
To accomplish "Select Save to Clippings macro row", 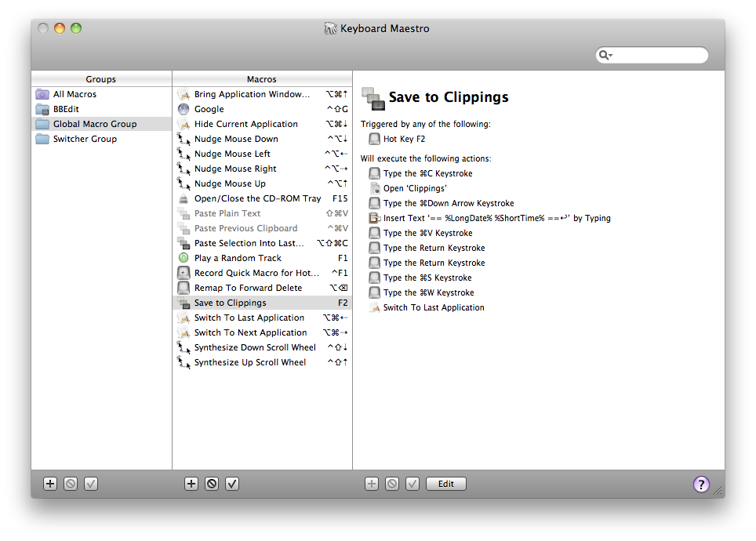I will click(262, 303).
